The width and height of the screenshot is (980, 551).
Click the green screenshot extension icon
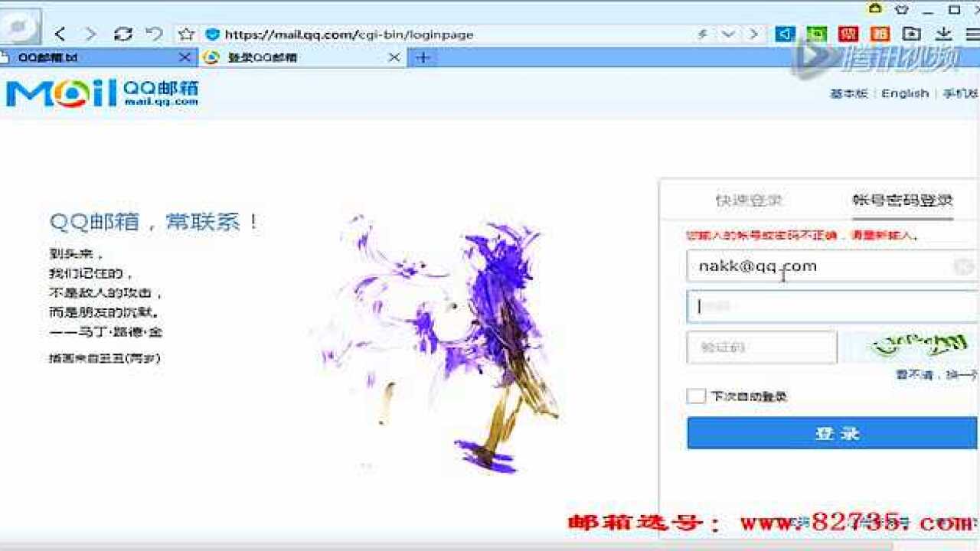point(817,34)
